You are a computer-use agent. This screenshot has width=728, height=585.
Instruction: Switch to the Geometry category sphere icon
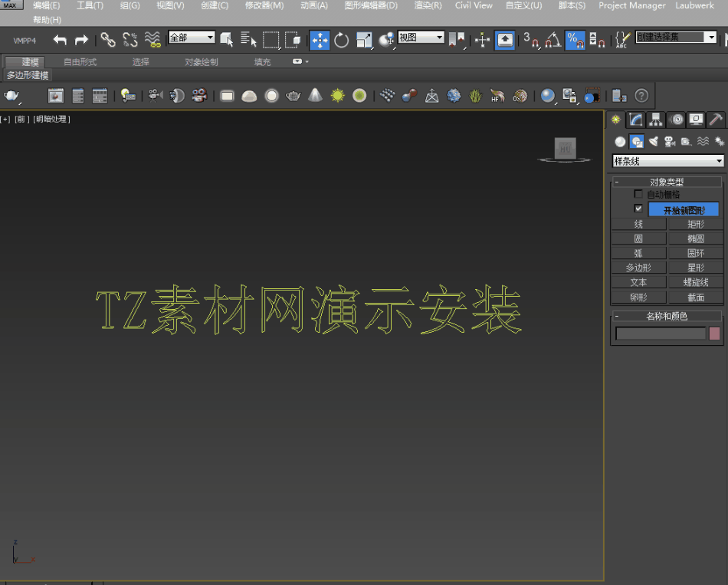pos(620,142)
